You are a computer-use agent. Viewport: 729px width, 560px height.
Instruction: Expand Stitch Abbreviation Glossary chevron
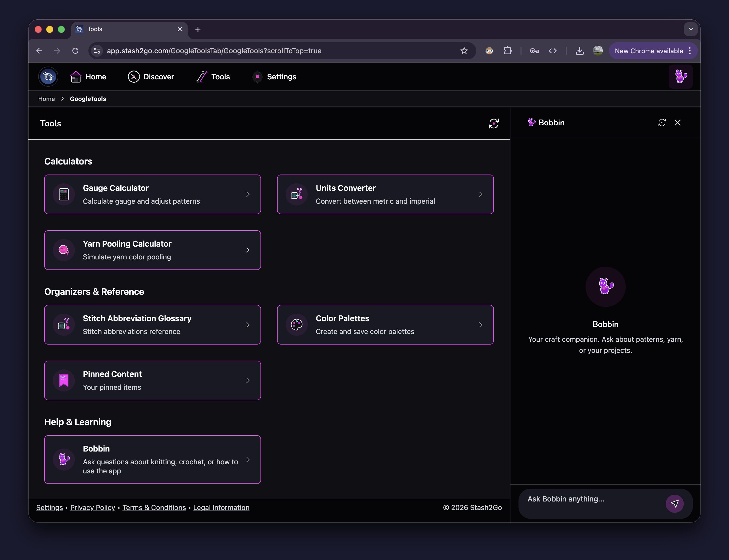point(248,325)
